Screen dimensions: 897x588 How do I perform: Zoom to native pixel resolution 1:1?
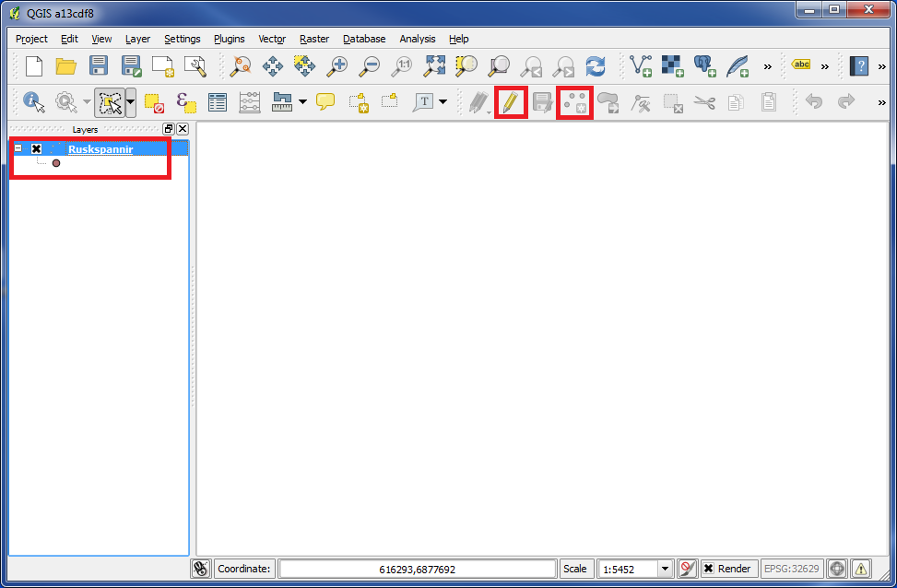point(402,66)
